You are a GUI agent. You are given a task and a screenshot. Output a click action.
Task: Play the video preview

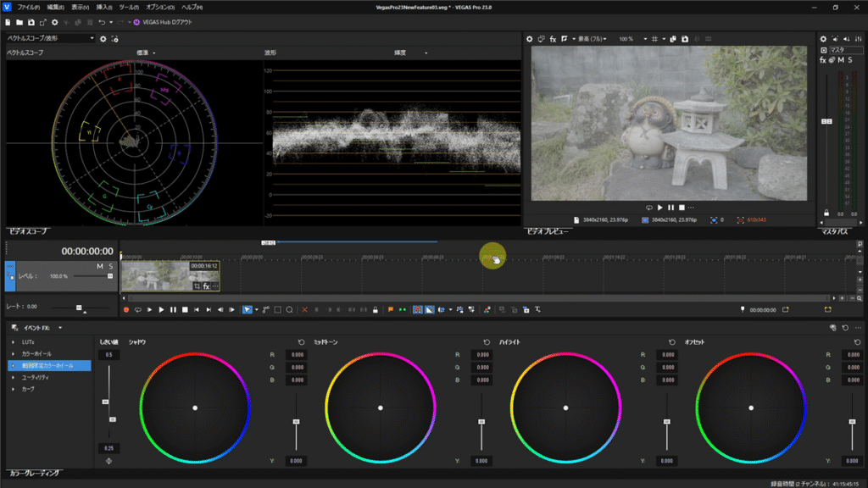click(x=660, y=208)
